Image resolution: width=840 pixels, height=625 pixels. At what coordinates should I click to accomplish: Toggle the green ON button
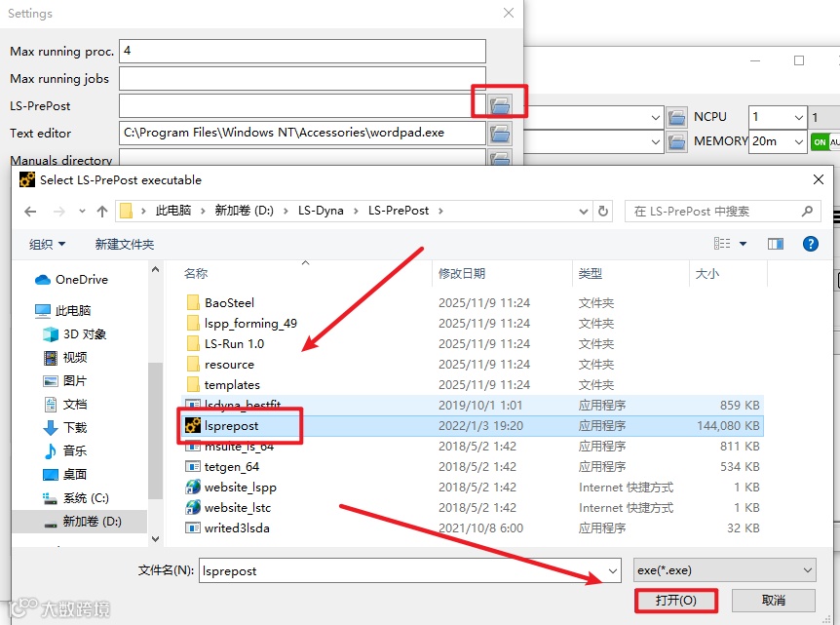coord(820,142)
